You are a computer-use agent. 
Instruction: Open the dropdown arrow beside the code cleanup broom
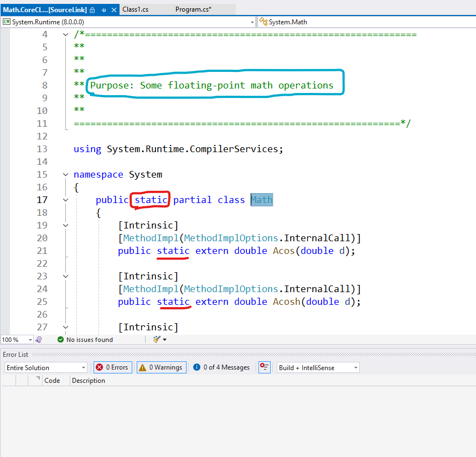pos(164,340)
